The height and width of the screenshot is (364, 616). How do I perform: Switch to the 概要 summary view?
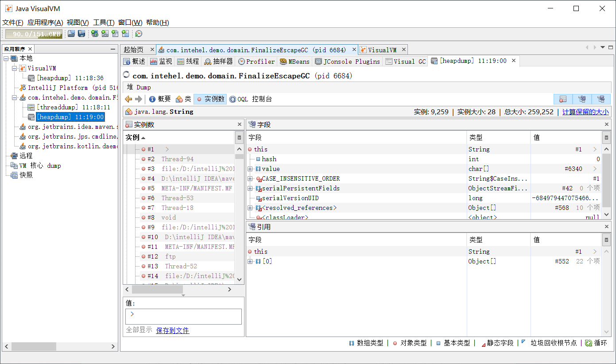[160, 99]
